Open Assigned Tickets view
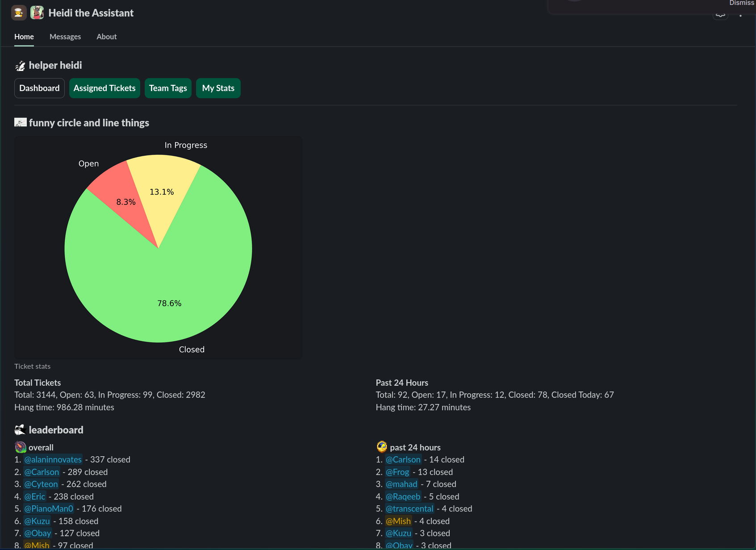This screenshot has width=756, height=550. tap(104, 88)
